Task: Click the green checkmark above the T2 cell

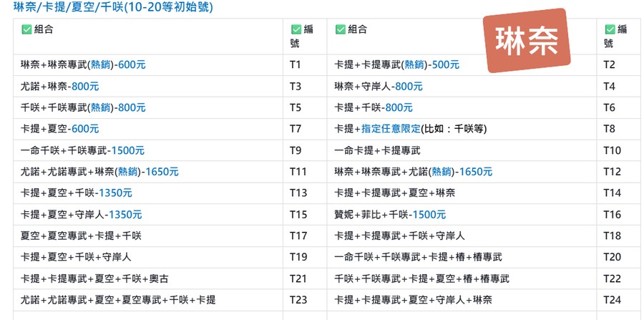Action: point(610,30)
